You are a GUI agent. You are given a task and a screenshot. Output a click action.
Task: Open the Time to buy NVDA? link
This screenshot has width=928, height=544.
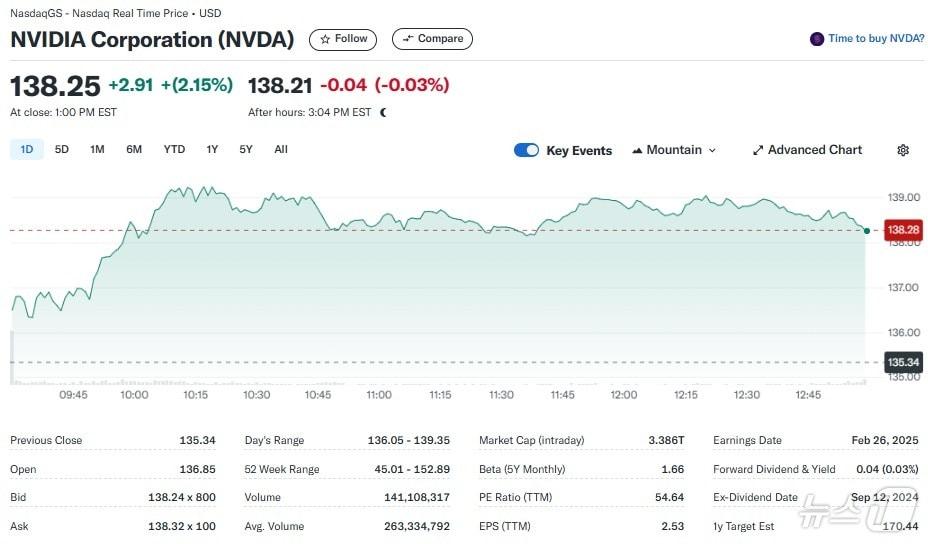(876, 39)
